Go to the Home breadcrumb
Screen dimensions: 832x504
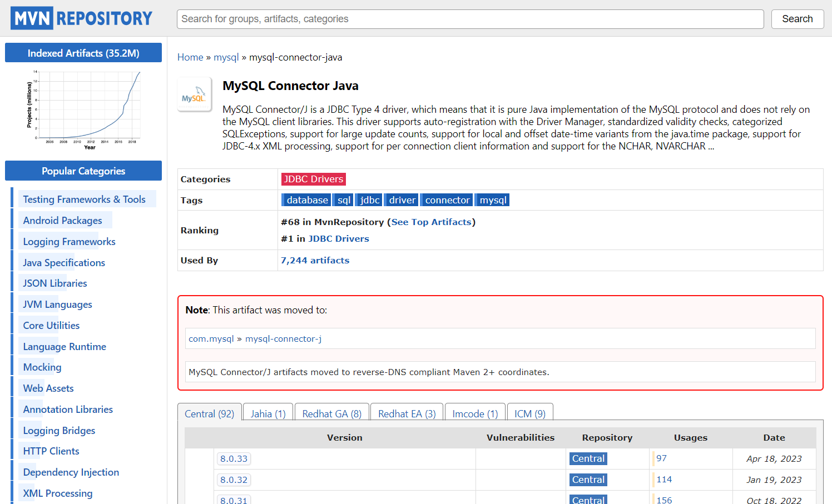click(190, 57)
